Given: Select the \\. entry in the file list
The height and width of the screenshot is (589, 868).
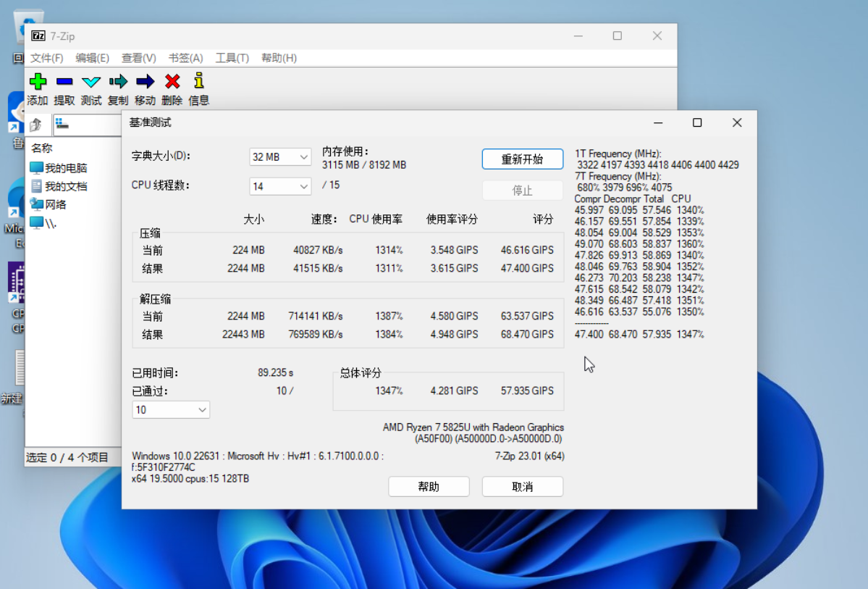Looking at the screenshot, I should (x=43, y=223).
